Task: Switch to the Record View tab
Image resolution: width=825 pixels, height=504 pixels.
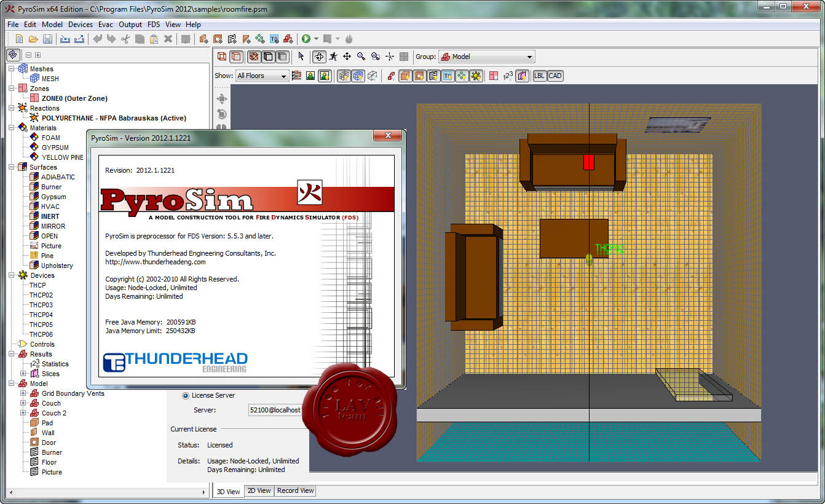Action: tap(295, 490)
